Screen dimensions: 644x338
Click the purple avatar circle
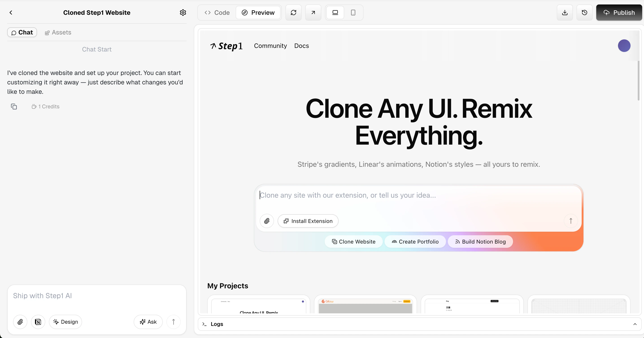point(624,46)
